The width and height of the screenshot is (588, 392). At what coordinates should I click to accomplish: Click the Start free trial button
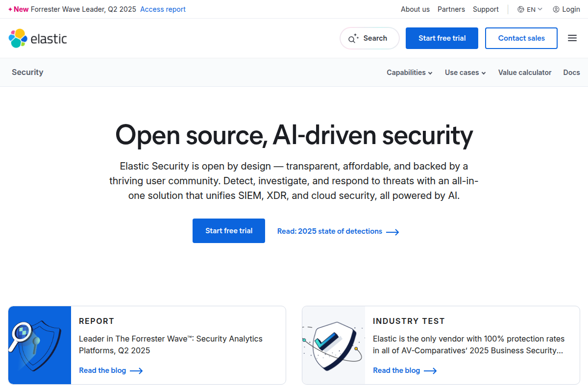tap(441, 38)
